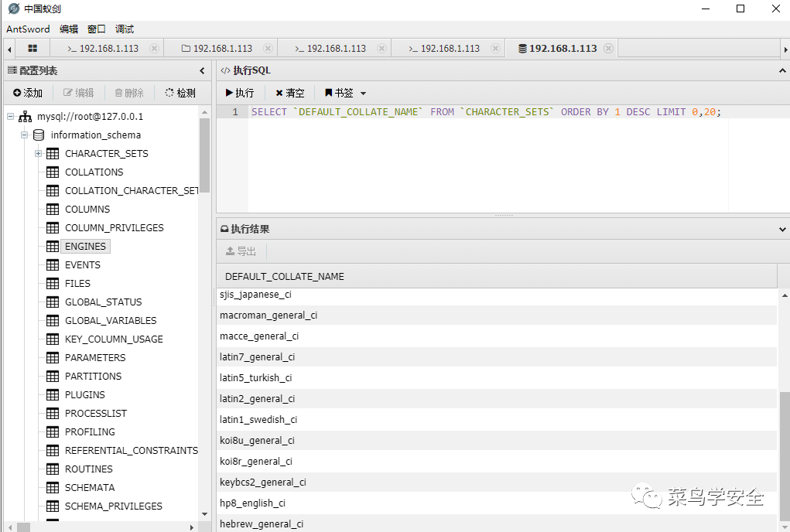
Task: Click the REFERENTIAL_CONSTRAINTS table icon
Action: (53, 451)
